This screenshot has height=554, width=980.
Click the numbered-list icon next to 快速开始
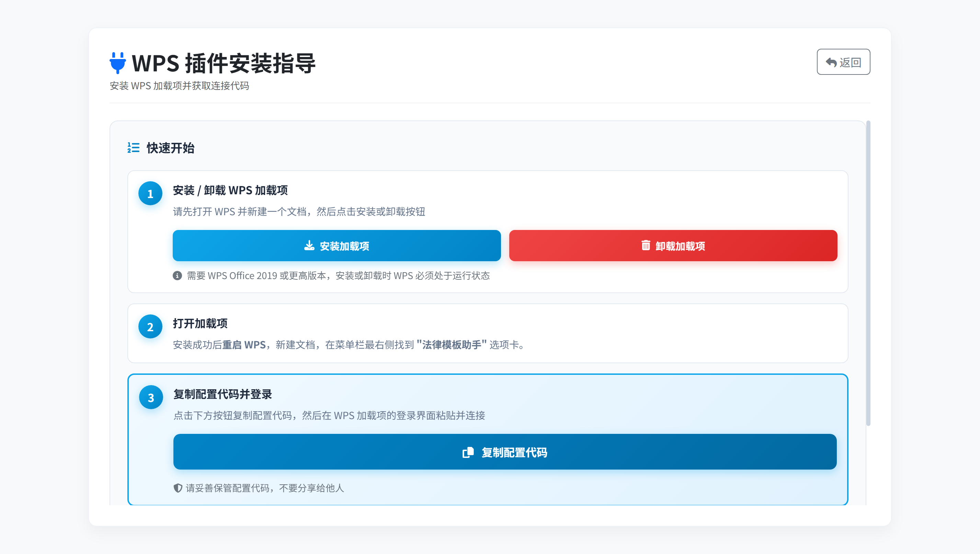click(133, 148)
